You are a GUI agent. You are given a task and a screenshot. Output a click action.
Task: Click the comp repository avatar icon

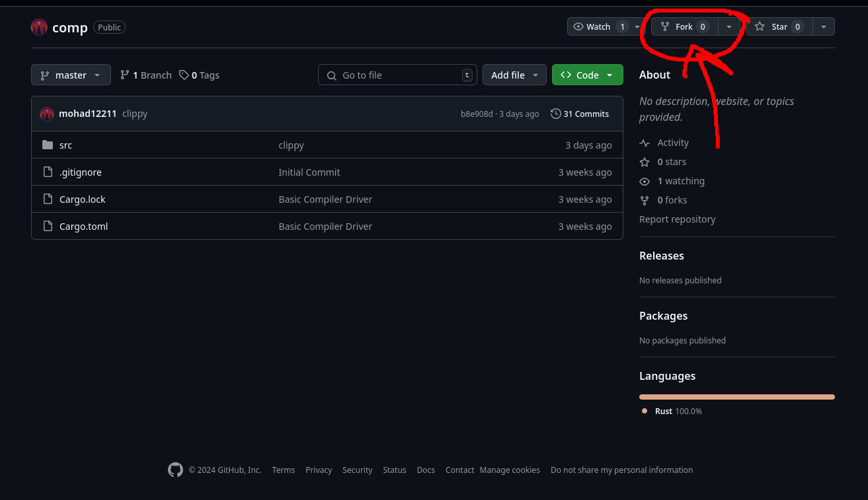pyautogui.click(x=39, y=27)
